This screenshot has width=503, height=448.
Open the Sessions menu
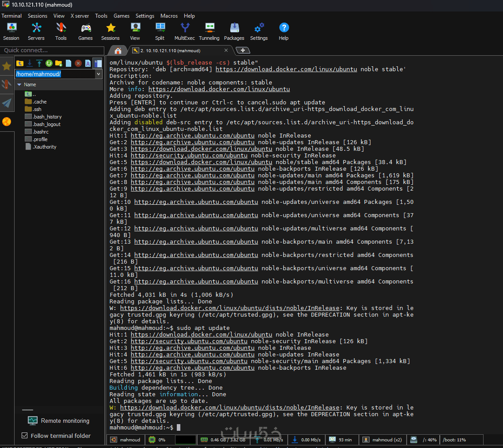[x=38, y=16]
